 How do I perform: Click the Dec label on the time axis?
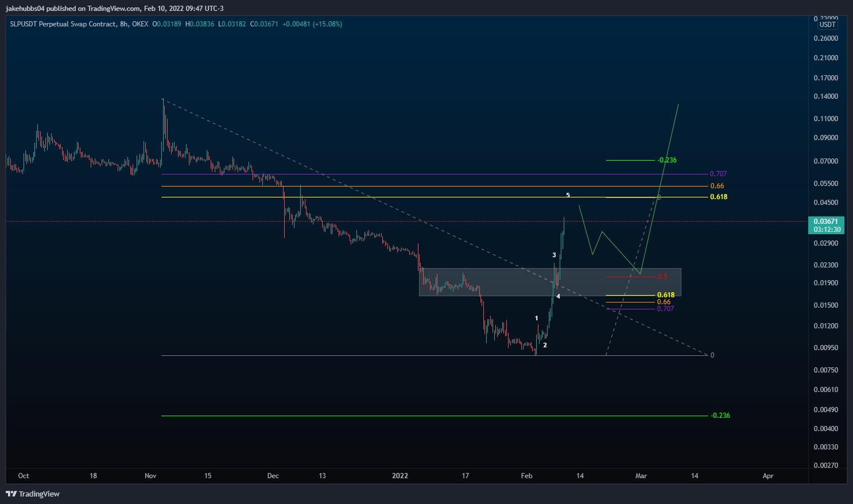pos(273,476)
